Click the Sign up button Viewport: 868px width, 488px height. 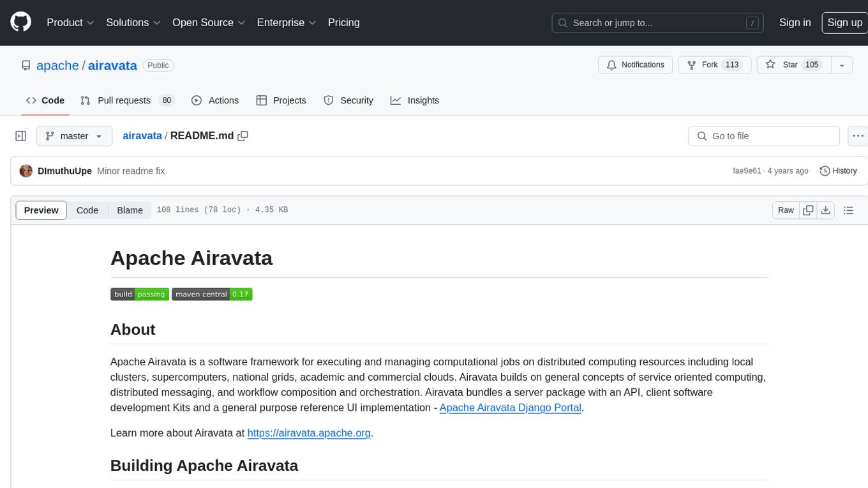click(845, 22)
